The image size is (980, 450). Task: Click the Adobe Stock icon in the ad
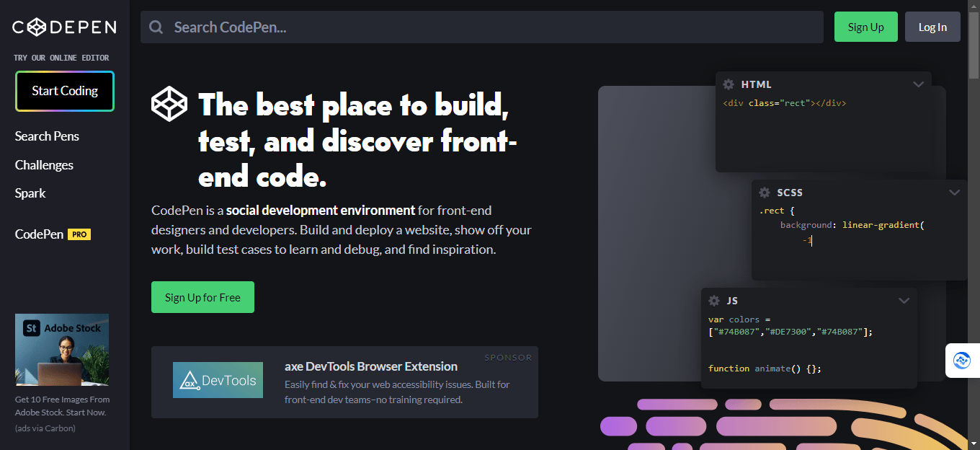tap(33, 327)
